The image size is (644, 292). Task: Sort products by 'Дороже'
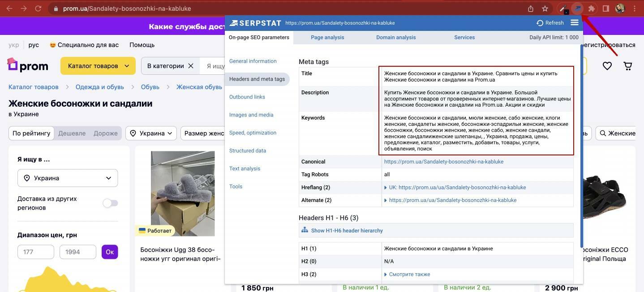click(106, 133)
